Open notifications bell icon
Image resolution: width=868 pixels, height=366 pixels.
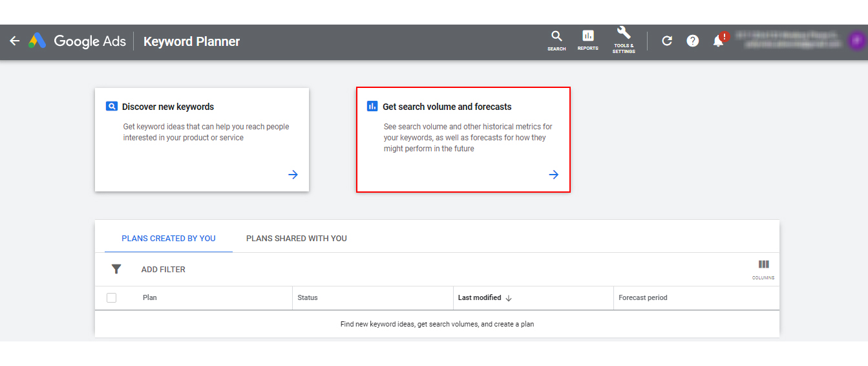tap(719, 41)
